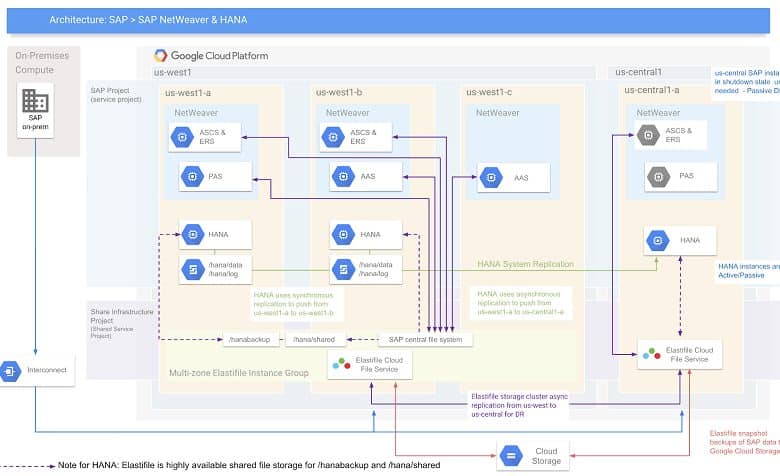
Task: Click the SAP central file system box
Action: click(425, 339)
